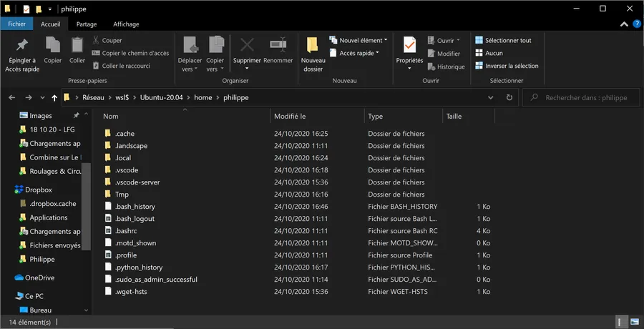
Task: Go back with left arrow
Action: point(12,98)
